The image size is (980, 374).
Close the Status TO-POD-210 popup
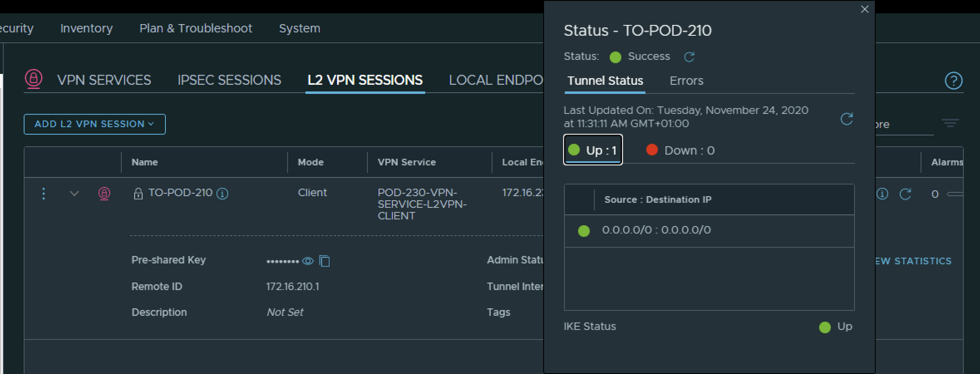tap(864, 9)
